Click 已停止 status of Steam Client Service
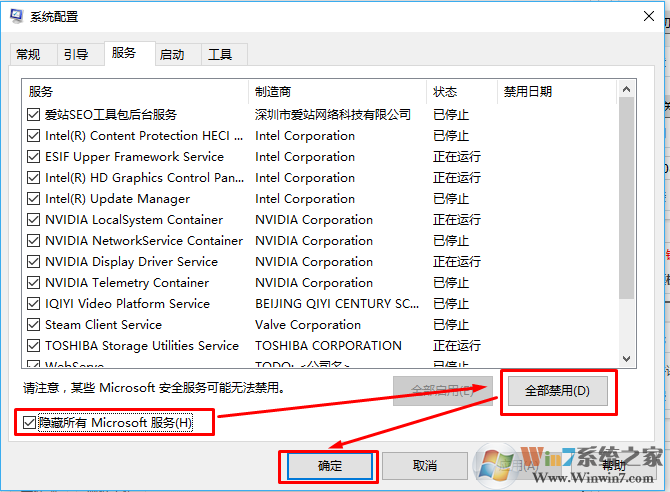The image size is (670, 492). click(451, 324)
